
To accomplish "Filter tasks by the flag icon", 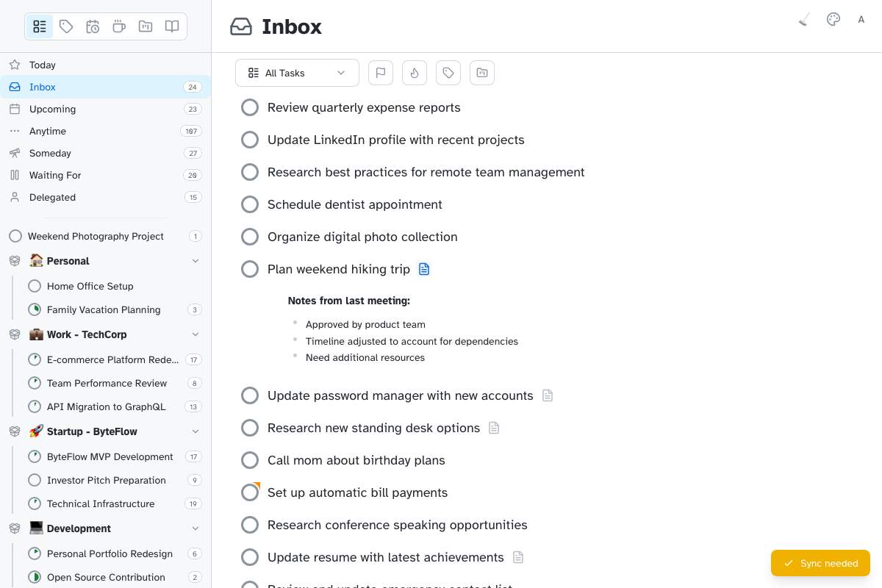I will pos(381,73).
